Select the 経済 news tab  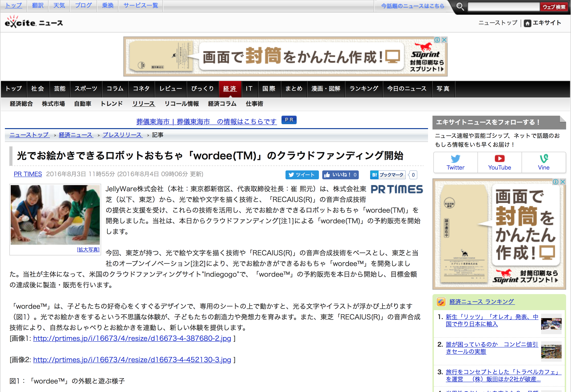click(230, 89)
